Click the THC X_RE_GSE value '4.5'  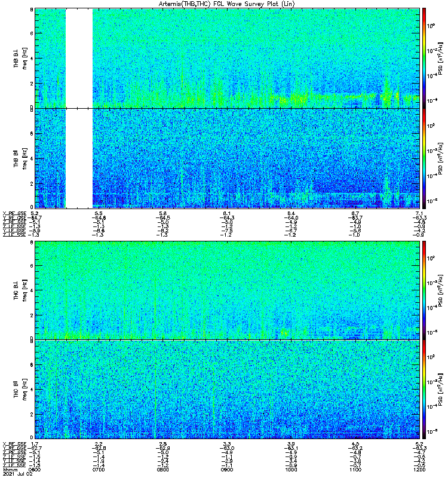coord(355,444)
